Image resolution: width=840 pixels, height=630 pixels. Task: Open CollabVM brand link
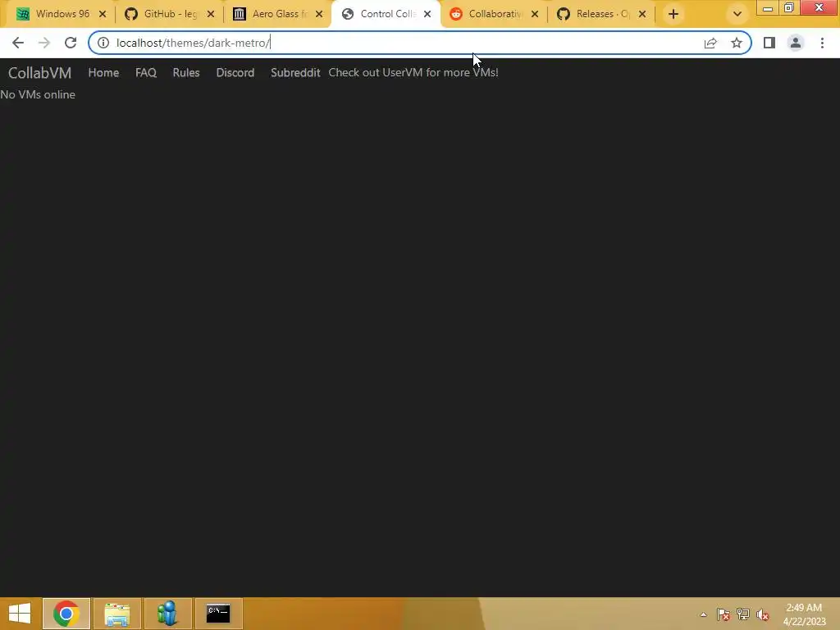39,73
